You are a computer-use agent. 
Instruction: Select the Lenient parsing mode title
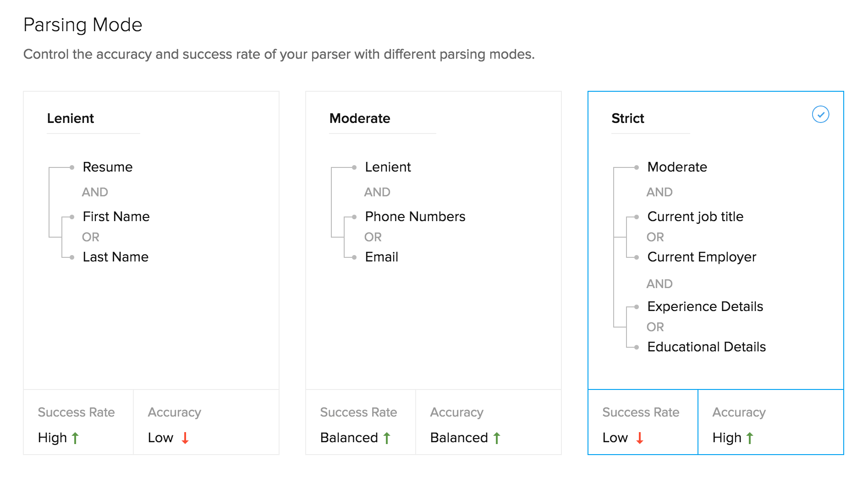71,118
